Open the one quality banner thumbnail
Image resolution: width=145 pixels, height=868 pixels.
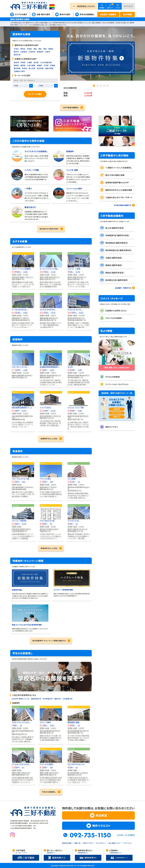(29, 124)
